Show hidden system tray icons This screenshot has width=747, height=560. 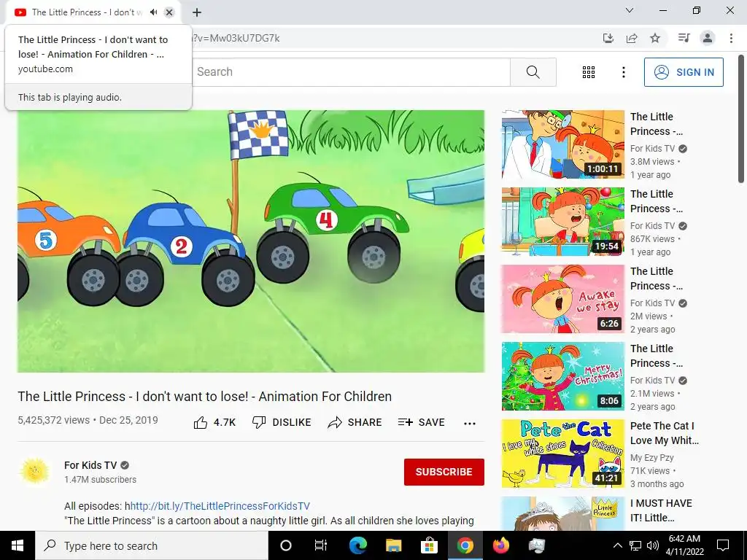(x=617, y=545)
